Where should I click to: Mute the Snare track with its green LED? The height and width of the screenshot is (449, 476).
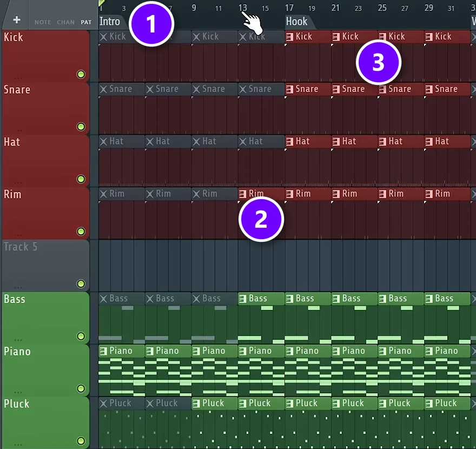(x=81, y=127)
